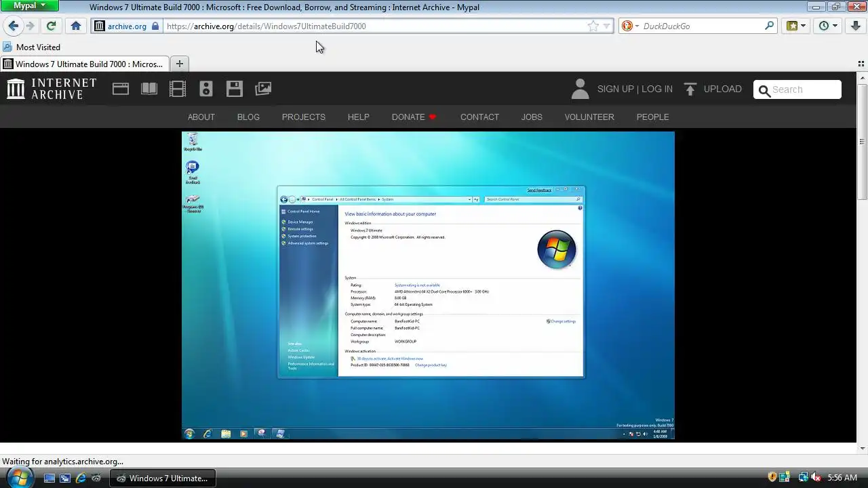This screenshot has height=488, width=868.
Task: Open the DONATE menu item
Action: tap(414, 117)
